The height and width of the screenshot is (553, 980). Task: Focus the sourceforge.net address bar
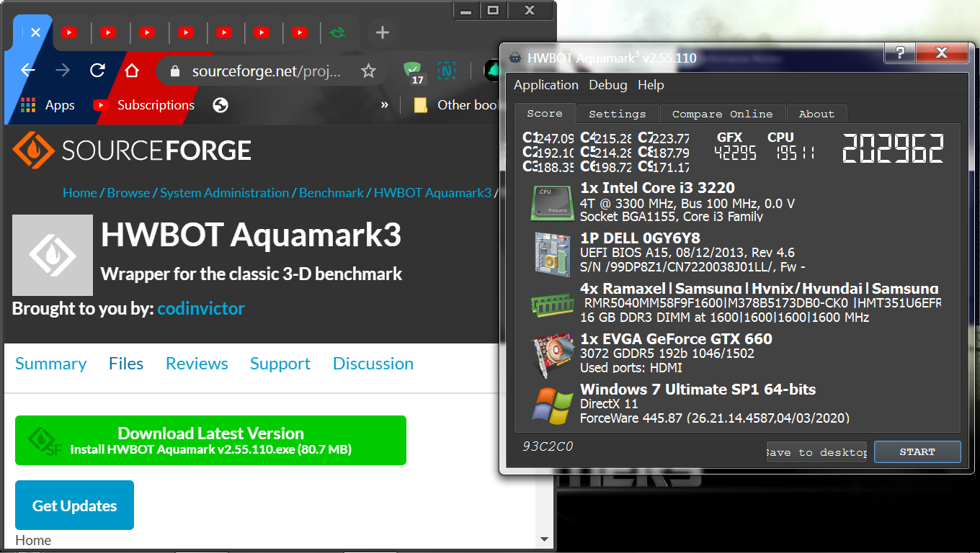tap(267, 71)
